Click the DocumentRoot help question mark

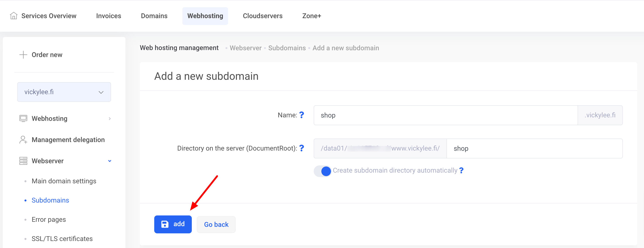pyautogui.click(x=302, y=148)
